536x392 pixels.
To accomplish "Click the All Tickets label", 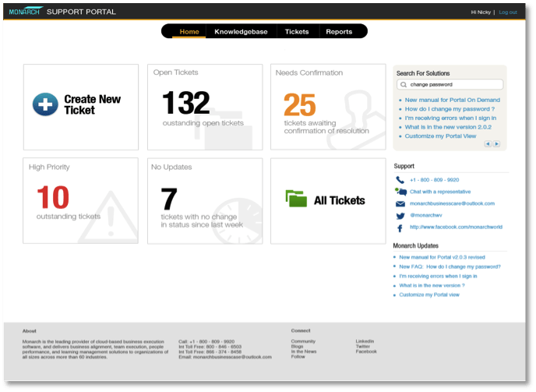I will [x=340, y=200].
